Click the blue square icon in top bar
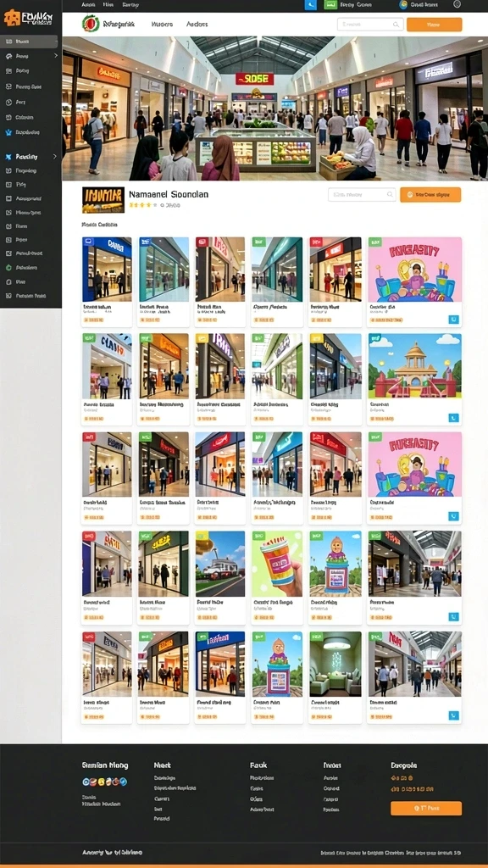488x868 pixels. point(310,4)
